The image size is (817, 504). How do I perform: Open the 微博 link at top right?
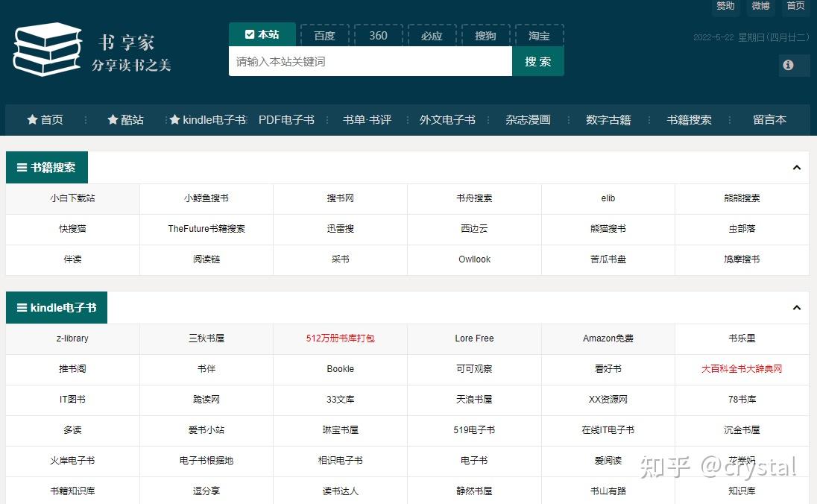tap(760, 7)
